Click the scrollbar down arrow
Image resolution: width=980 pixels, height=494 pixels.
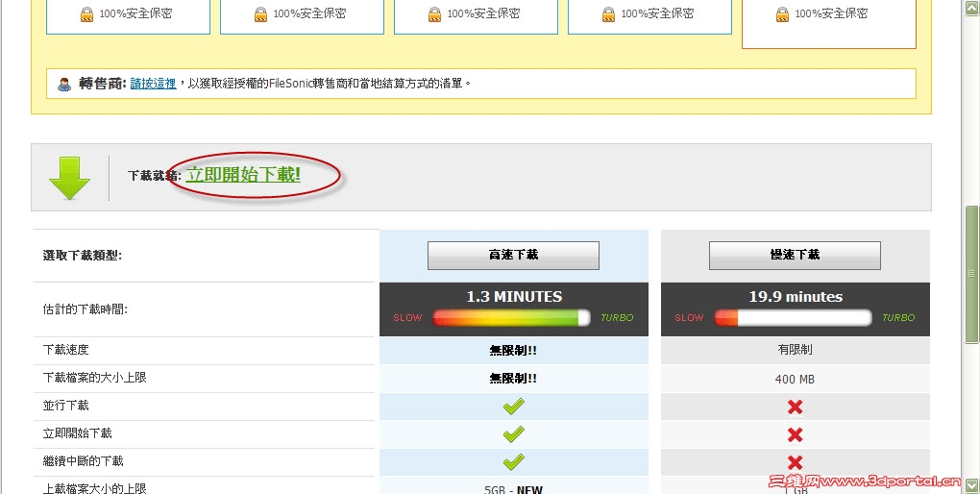(x=972, y=484)
